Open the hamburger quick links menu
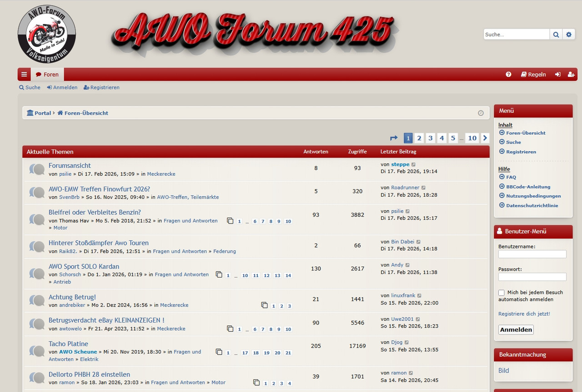The image size is (582, 392). pos(24,74)
